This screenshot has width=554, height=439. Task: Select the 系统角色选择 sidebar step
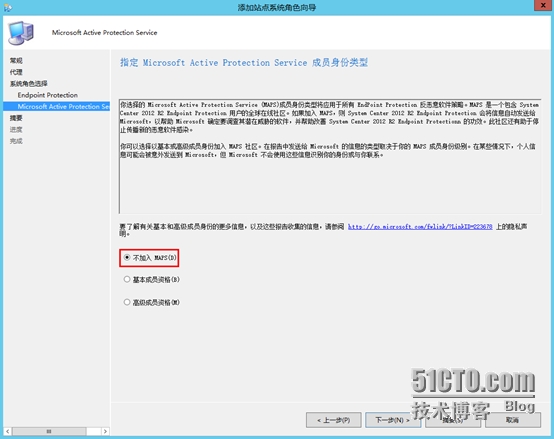tap(29, 84)
